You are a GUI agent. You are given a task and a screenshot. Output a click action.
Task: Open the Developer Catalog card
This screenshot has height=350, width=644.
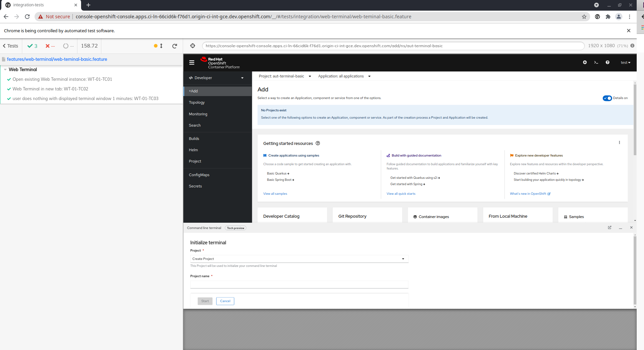pos(292,215)
